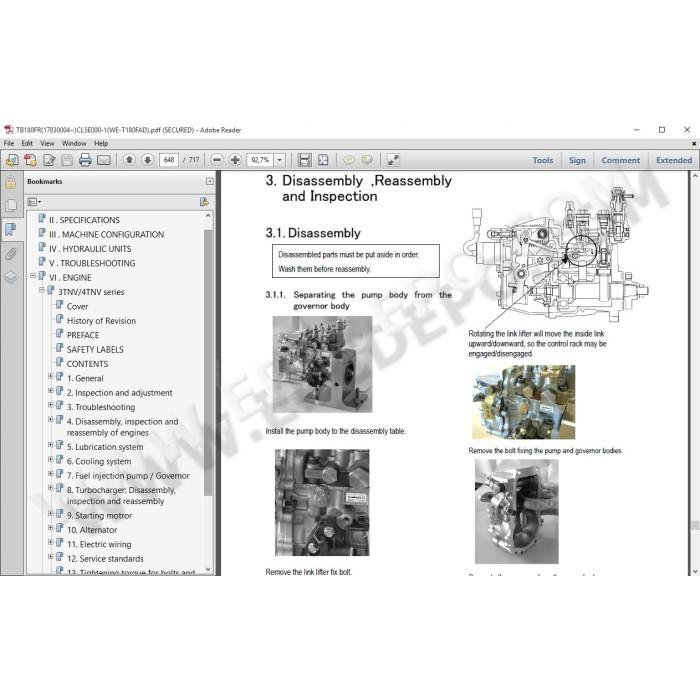The image size is (700, 700).
Task: Click the fit one full page icon
Action: point(323,159)
